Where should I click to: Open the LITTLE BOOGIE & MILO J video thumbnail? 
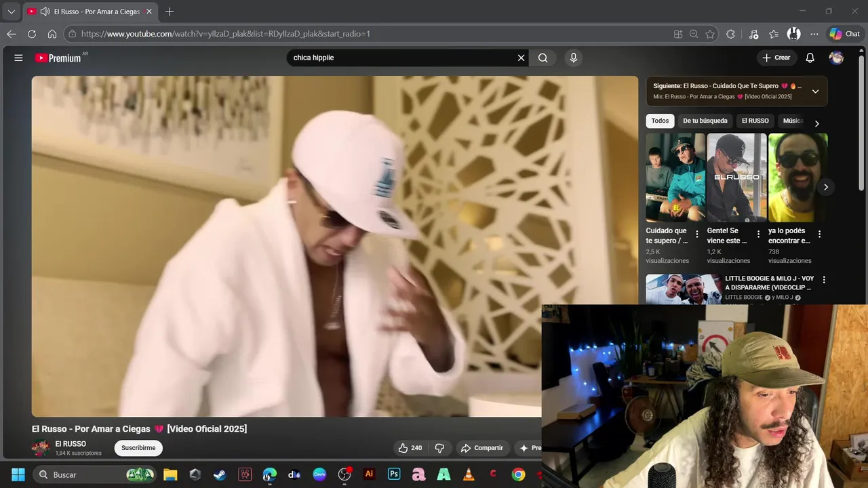(684, 289)
